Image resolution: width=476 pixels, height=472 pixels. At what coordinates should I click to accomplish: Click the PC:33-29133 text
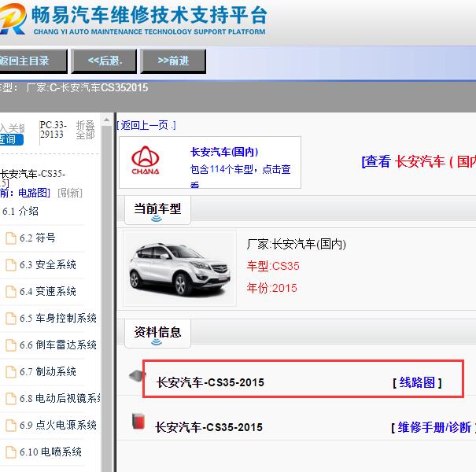pyautogui.click(x=54, y=130)
